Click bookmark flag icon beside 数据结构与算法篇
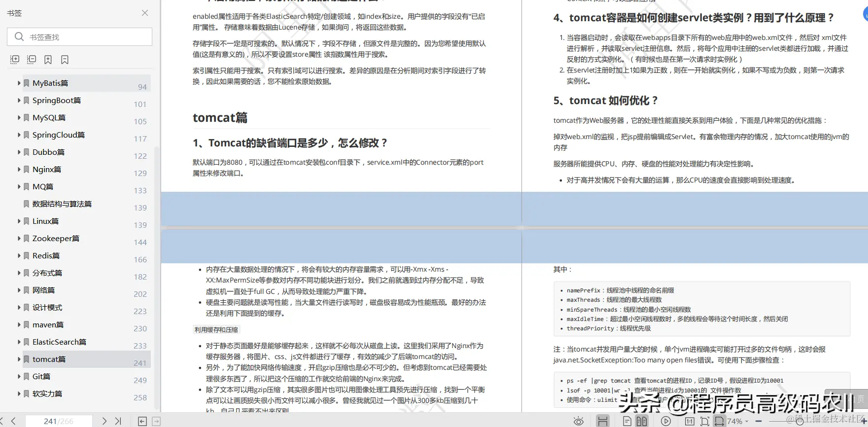868x427 pixels. click(x=27, y=204)
